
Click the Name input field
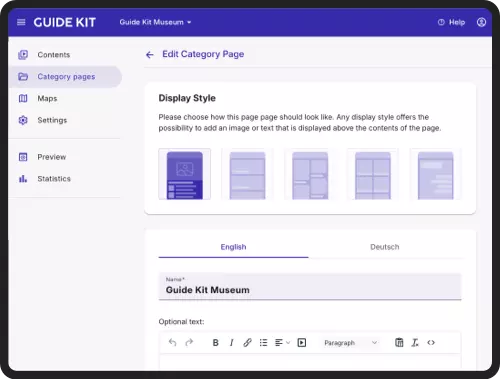pyautogui.click(x=310, y=286)
